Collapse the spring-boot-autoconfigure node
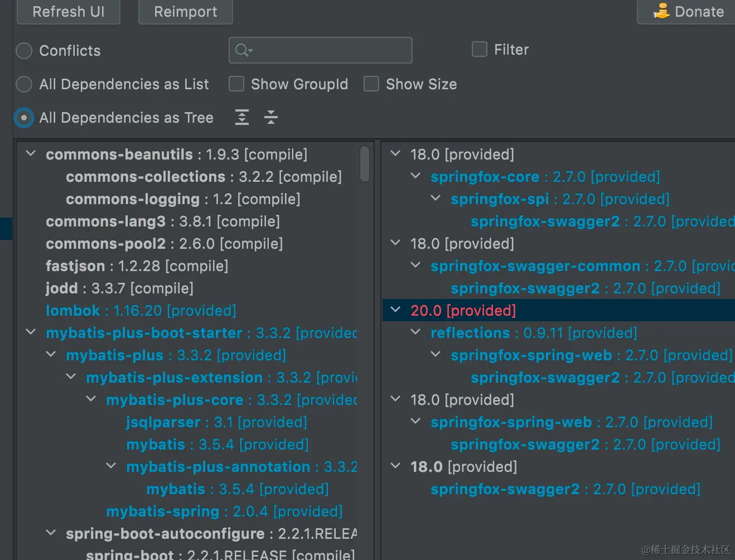 (x=51, y=533)
